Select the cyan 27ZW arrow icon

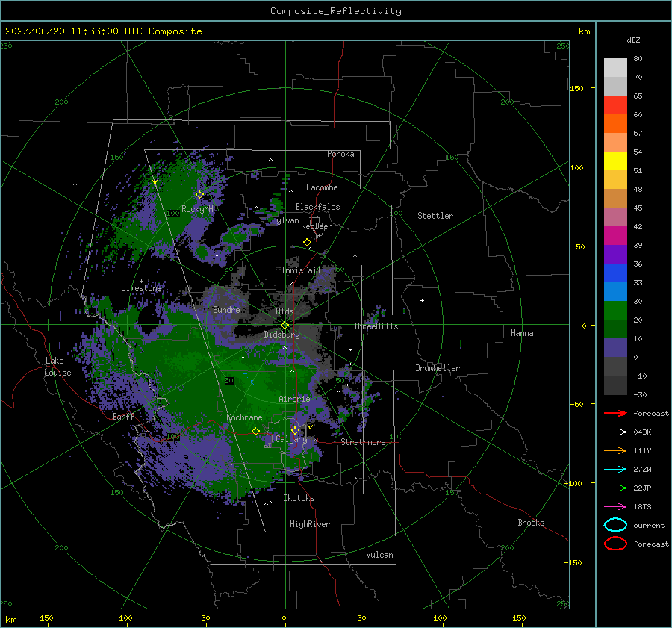(615, 470)
